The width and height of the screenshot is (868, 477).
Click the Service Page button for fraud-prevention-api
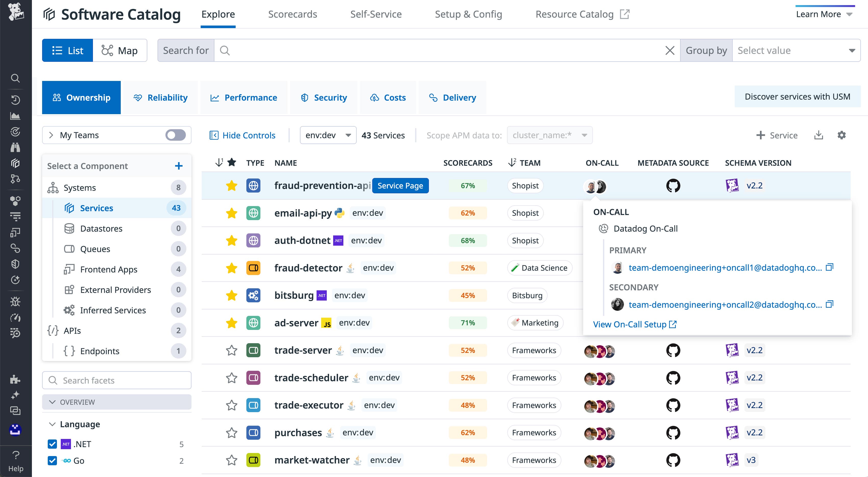(400, 185)
